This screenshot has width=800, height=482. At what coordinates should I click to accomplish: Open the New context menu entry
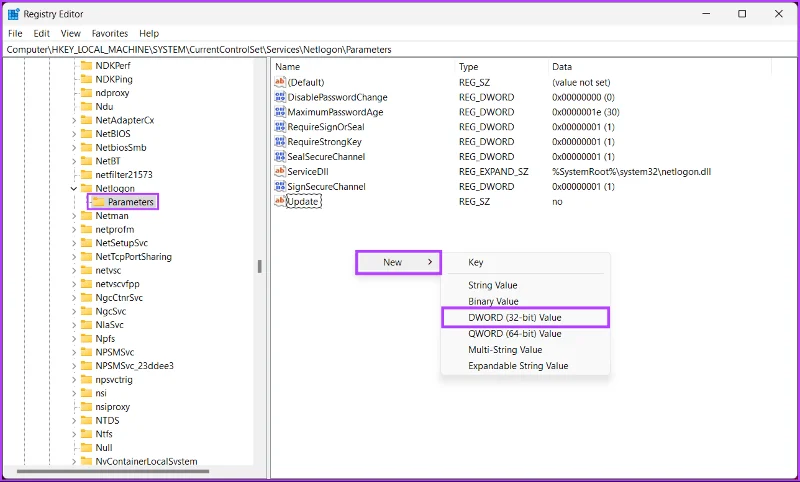click(x=398, y=262)
